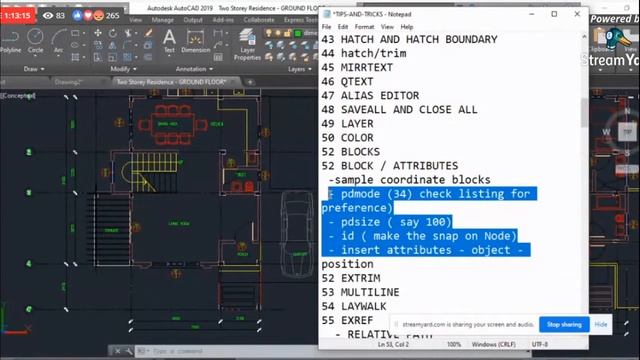The height and width of the screenshot is (360, 640).
Task: Open the Circle tool dropdown arrow
Action: [x=35, y=56]
